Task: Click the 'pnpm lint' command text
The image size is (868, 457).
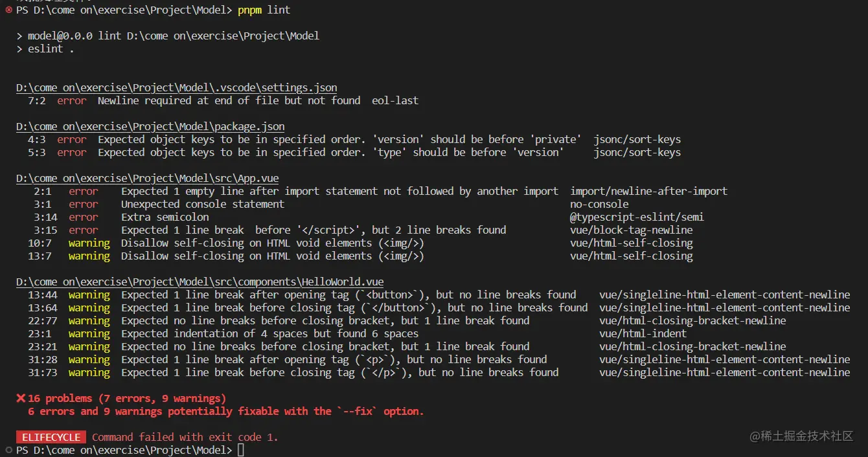Action: click(x=264, y=10)
